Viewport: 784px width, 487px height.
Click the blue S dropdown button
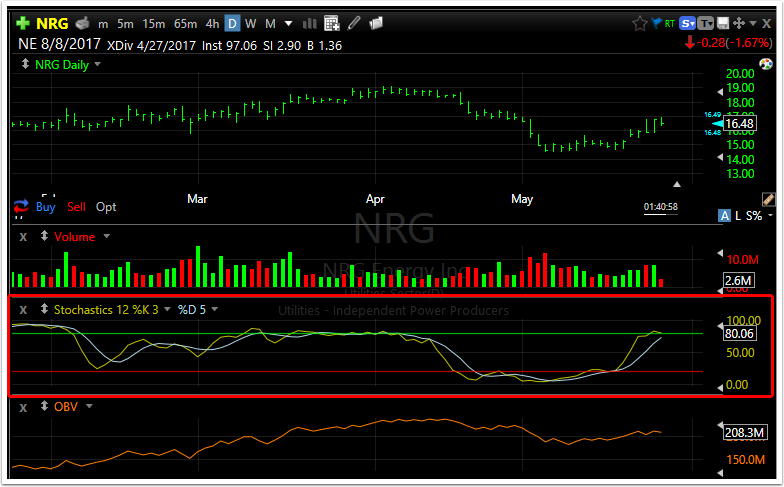(x=688, y=24)
